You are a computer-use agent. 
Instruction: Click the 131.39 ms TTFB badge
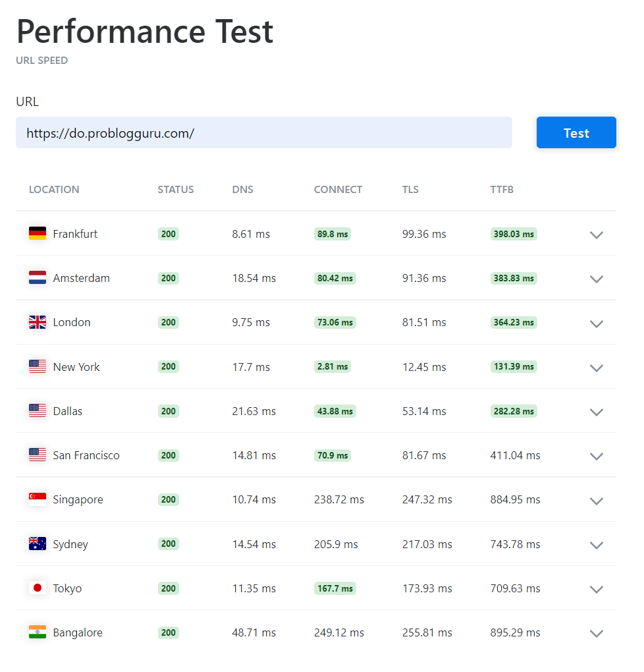point(514,366)
